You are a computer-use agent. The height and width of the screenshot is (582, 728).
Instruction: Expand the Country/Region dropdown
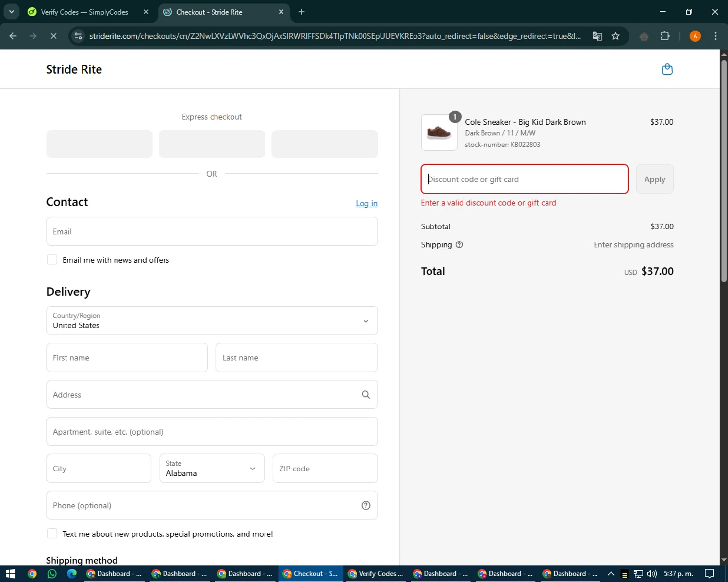point(212,321)
